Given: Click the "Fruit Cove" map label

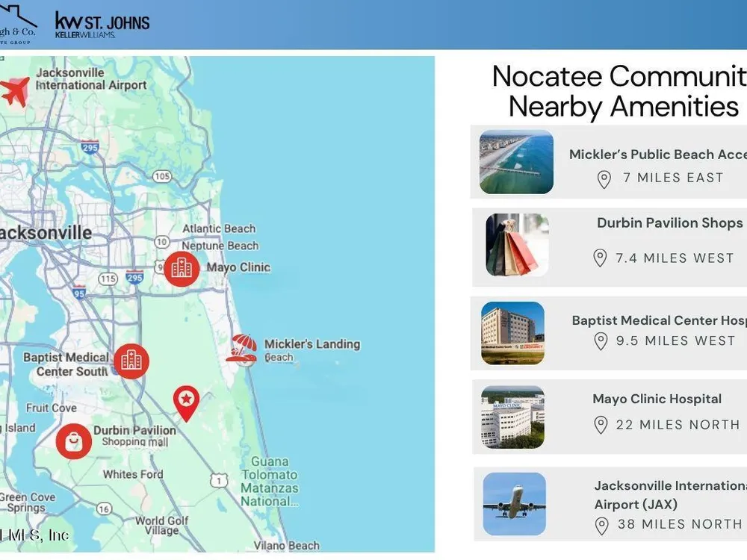Looking at the screenshot, I should pos(52,408).
